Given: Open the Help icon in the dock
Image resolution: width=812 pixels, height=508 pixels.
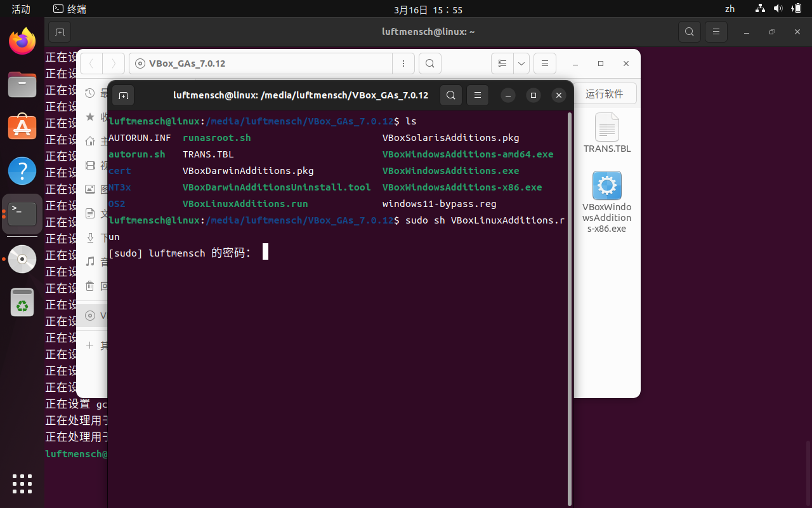Looking at the screenshot, I should click(x=22, y=171).
